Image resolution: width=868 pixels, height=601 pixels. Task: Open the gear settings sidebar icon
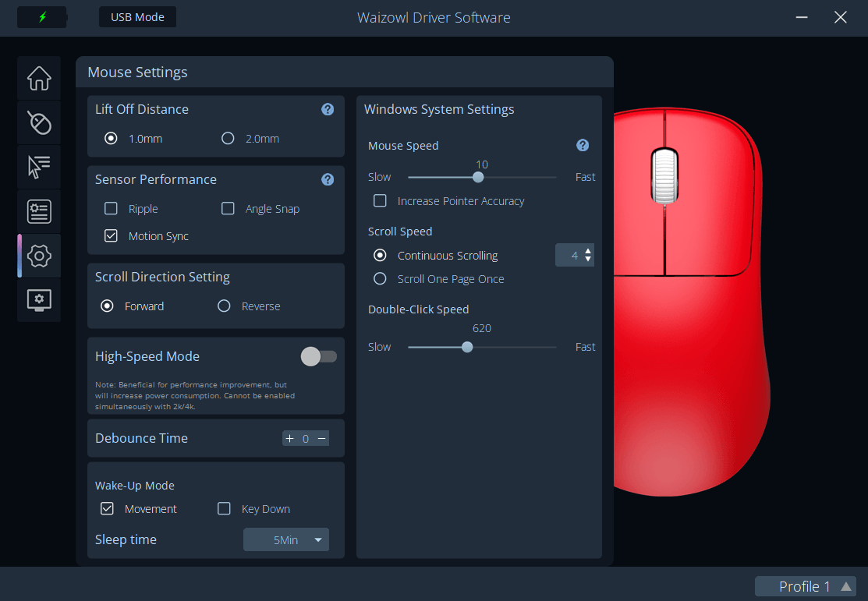click(x=39, y=256)
